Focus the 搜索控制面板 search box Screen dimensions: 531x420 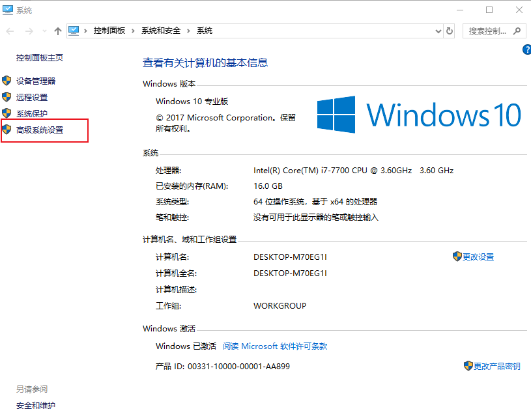494,31
